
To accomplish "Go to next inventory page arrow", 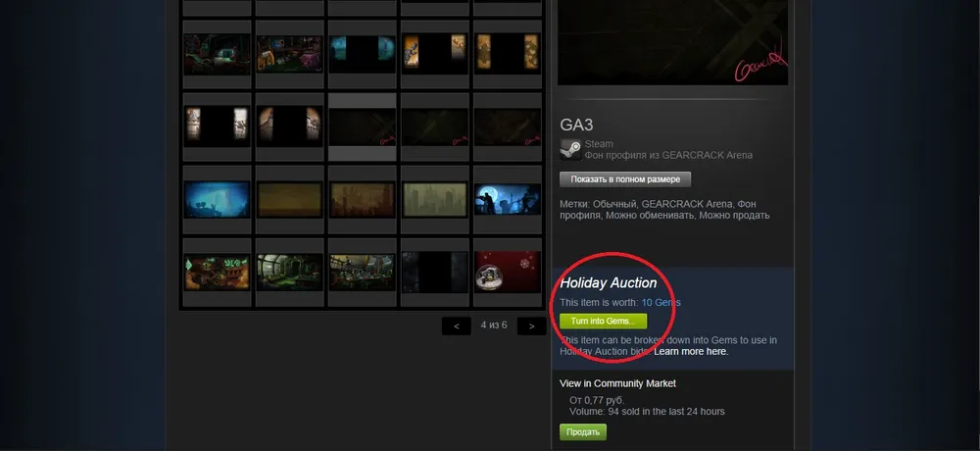I will tap(532, 326).
